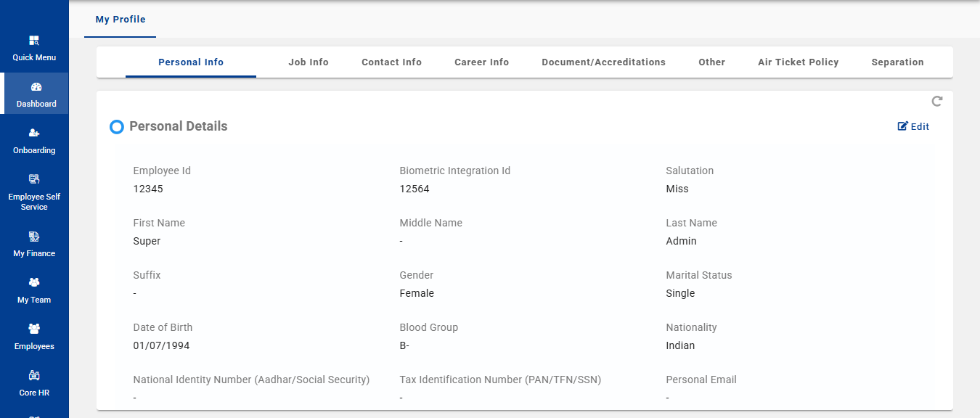Select the Personal Info tab
The image size is (980, 418).
click(191, 62)
